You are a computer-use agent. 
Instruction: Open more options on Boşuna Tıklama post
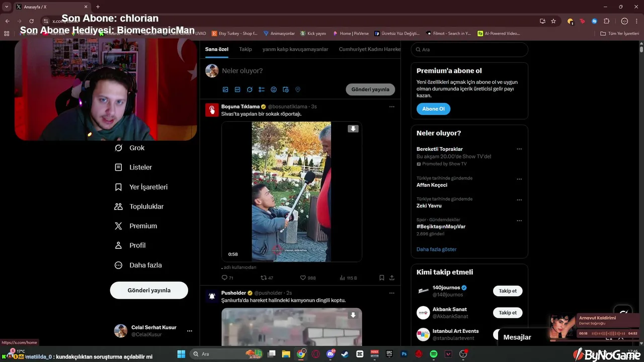point(392,107)
